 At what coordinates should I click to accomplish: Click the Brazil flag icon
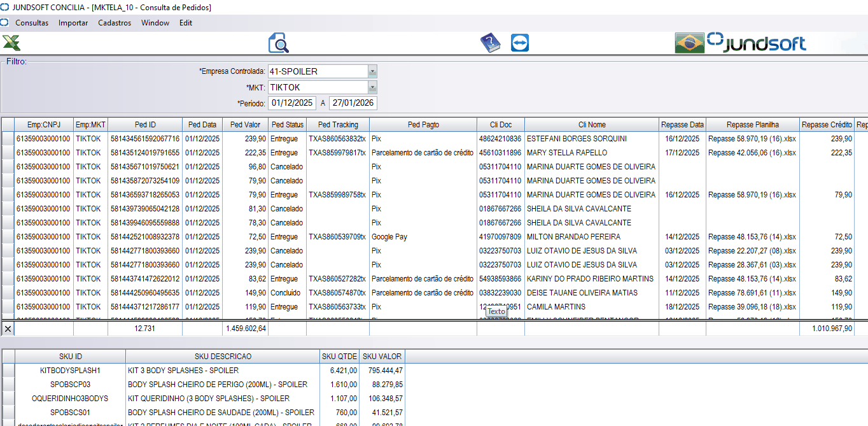[x=690, y=43]
